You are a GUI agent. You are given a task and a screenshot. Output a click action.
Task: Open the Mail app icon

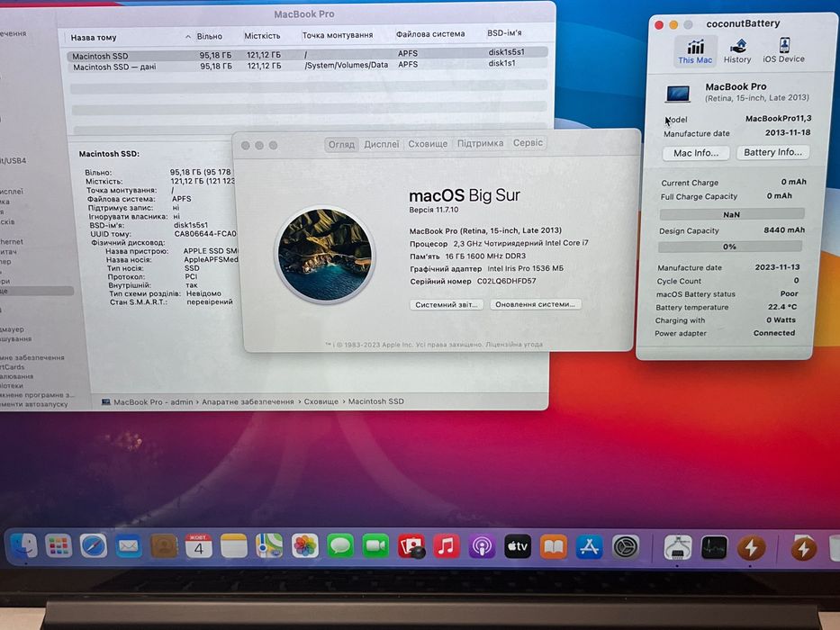129,546
